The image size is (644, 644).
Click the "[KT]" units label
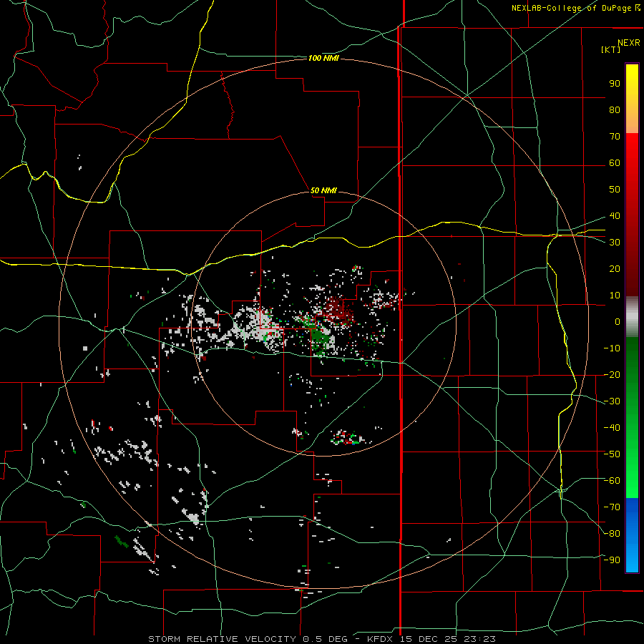click(611, 49)
